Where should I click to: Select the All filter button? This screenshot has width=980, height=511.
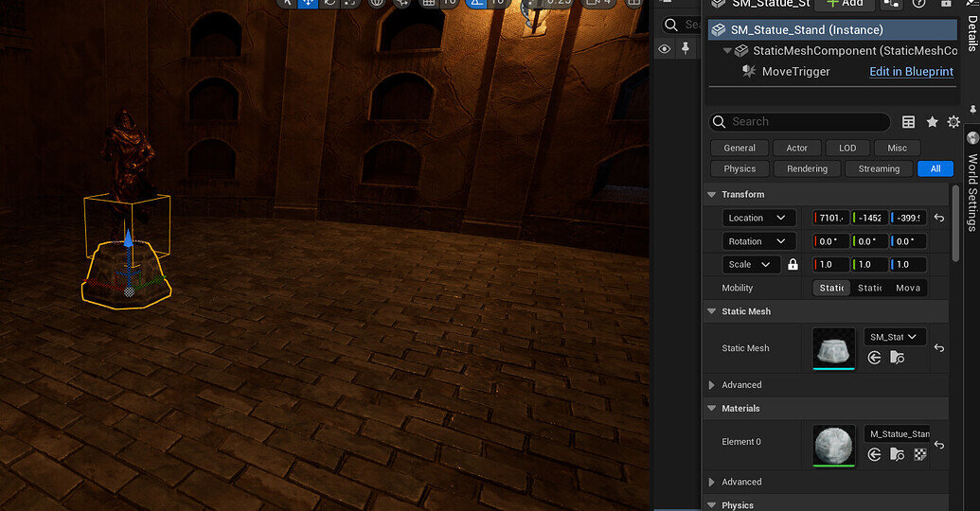click(935, 168)
